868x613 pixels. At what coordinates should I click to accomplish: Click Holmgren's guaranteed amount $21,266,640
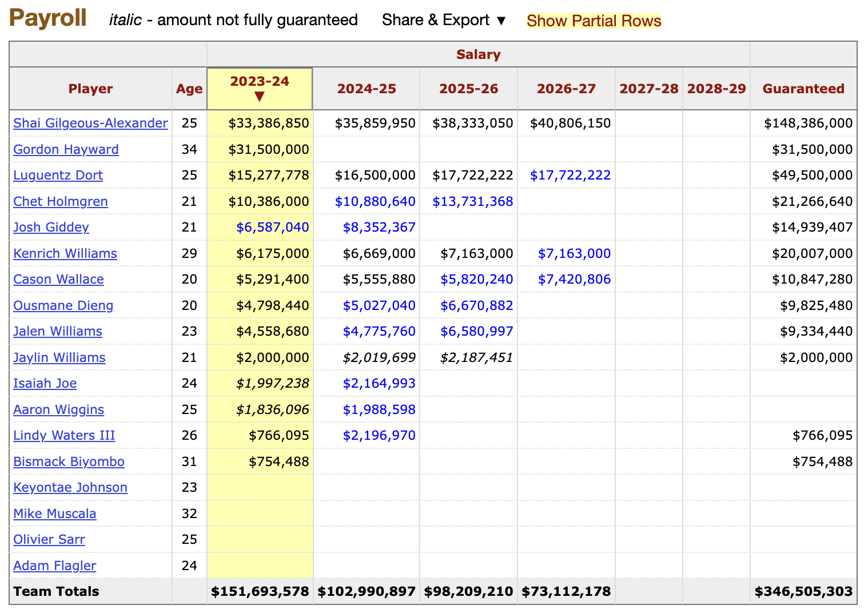click(x=812, y=201)
